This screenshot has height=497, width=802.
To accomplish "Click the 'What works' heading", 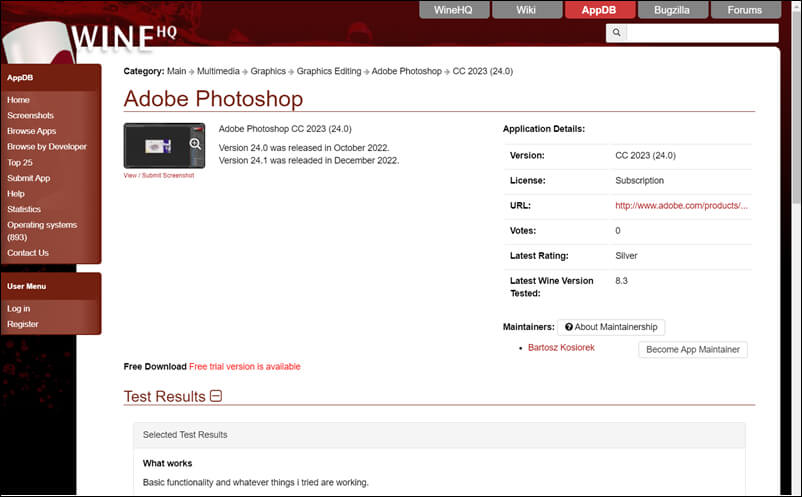I will [x=167, y=463].
